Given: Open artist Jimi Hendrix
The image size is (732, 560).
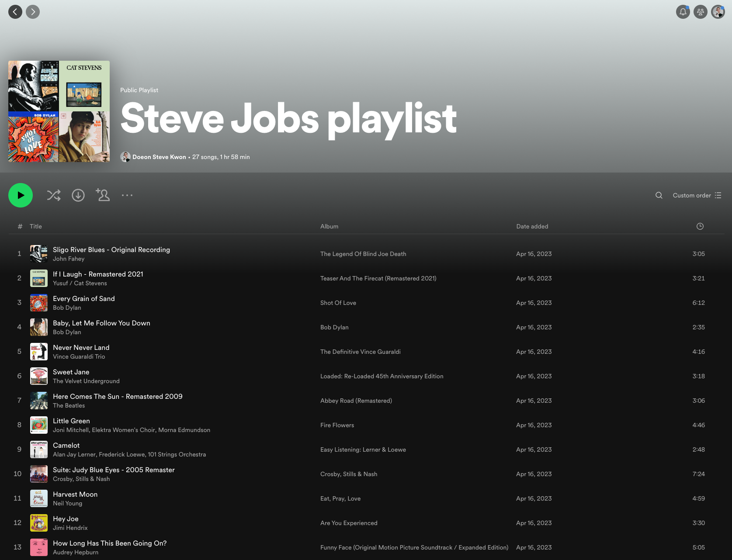Looking at the screenshot, I should (70, 528).
